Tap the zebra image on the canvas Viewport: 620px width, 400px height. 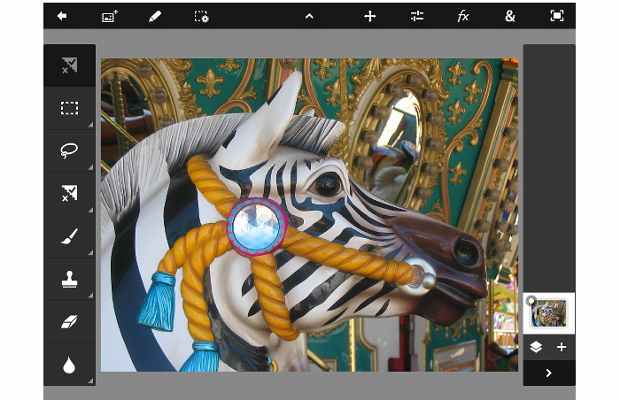[x=309, y=215]
